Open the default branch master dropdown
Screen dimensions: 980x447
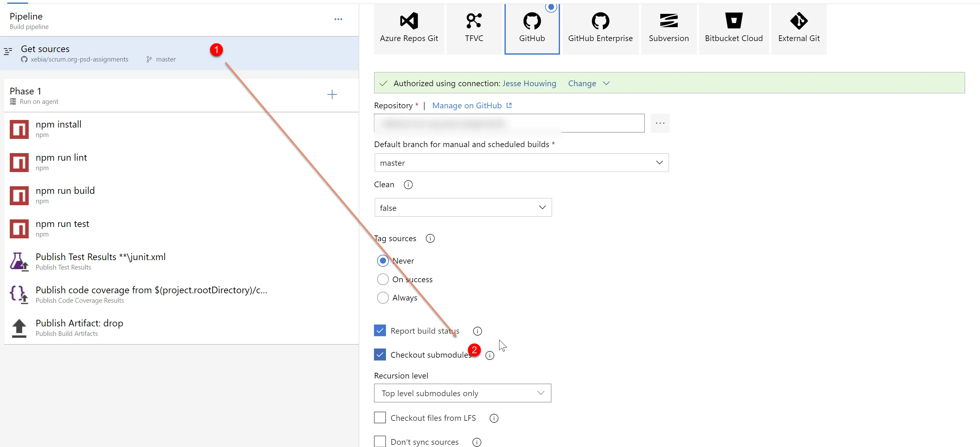(521, 163)
